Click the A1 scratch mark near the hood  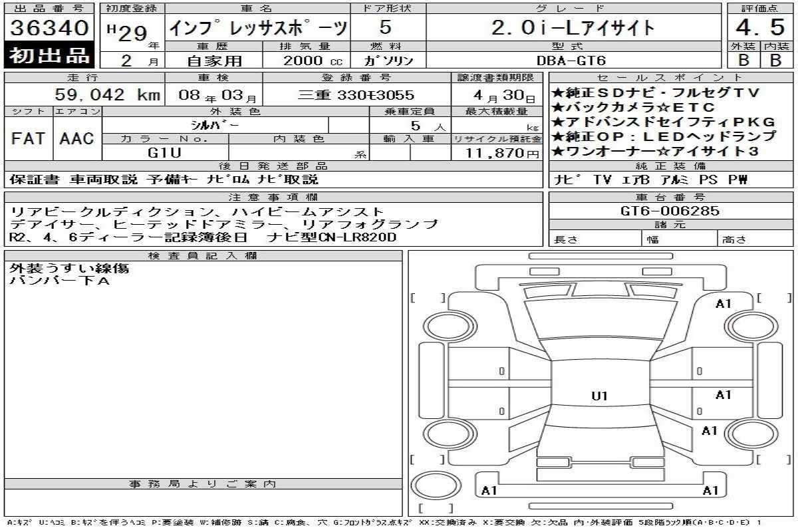(x=723, y=304)
